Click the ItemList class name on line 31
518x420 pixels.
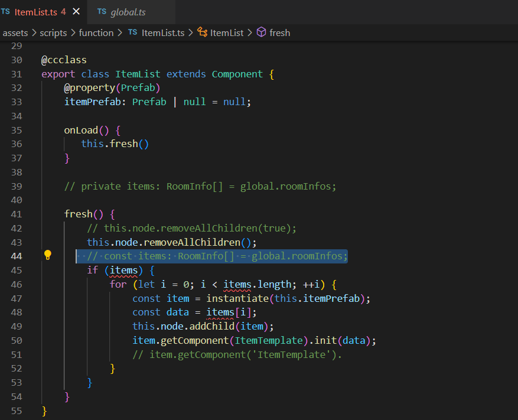(x=138, y=74)
